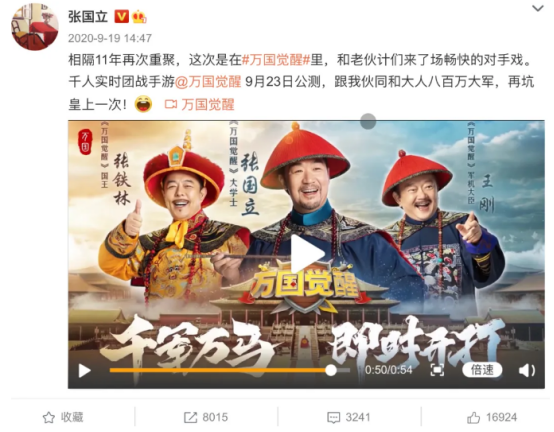Mute the video volume speaker icon
The height and width of the screenshot is (432, 554).
coord(526,371)
